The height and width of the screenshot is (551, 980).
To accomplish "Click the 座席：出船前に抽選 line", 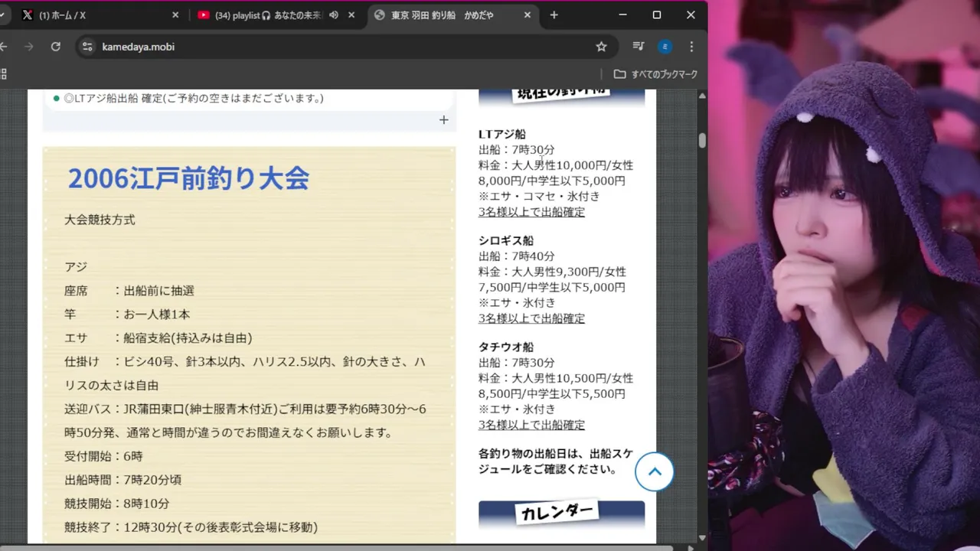I will (129, 291).
